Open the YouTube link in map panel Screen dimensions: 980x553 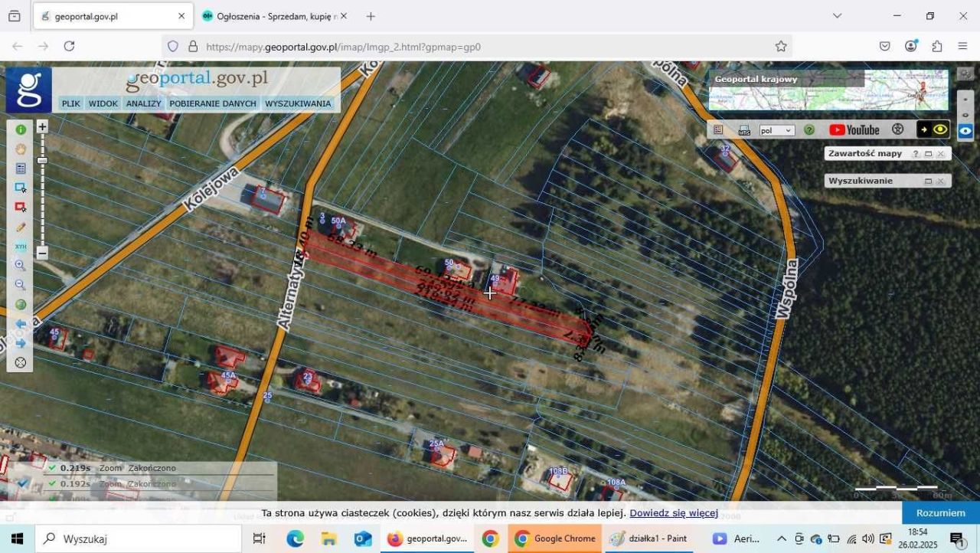pyautogui.click(x=854, y=130)
